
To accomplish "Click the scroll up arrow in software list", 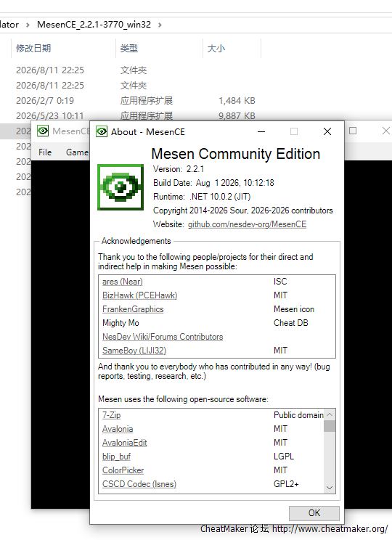I will (x=330, y=414).
